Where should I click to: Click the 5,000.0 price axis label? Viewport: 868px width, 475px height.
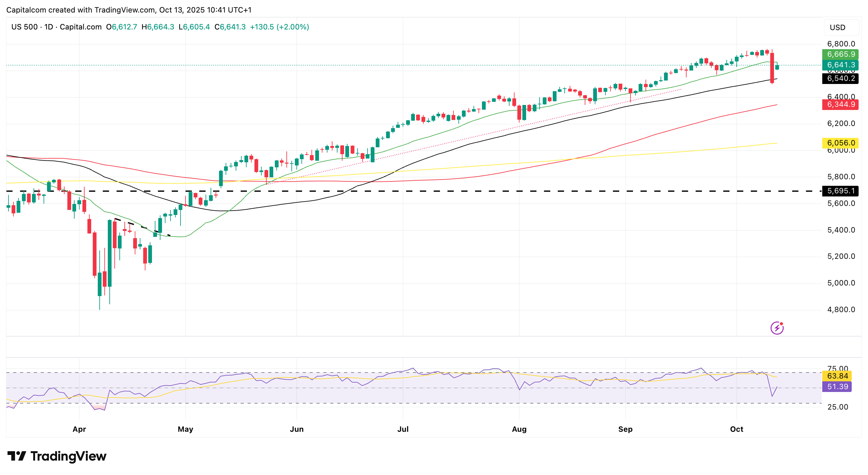[841, 283]
